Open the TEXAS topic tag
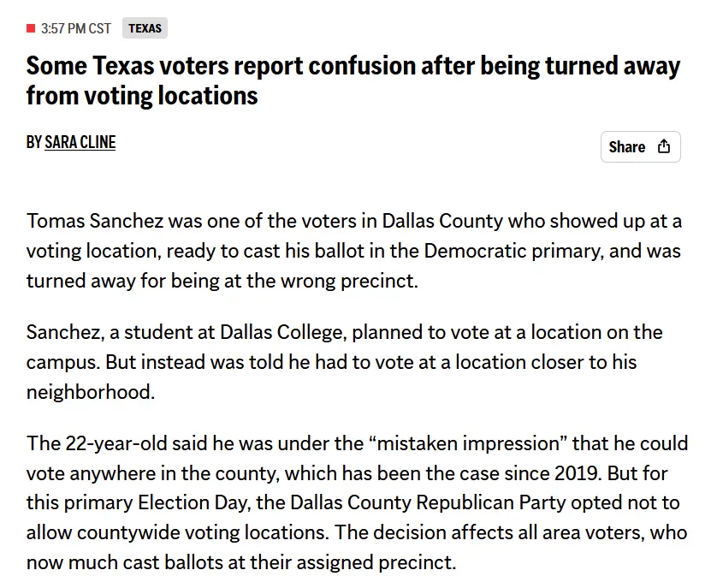The height and width of the screenshot is (588, 717). click(x=145, y=28)
